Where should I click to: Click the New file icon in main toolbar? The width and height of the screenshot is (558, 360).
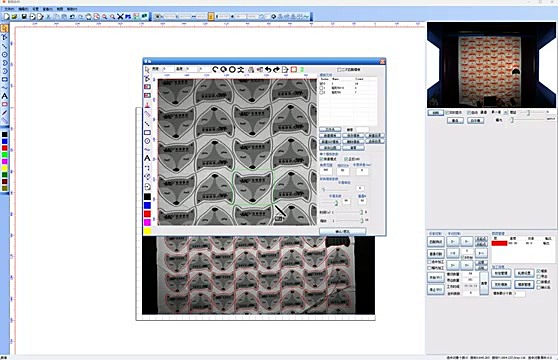[6, 16]
